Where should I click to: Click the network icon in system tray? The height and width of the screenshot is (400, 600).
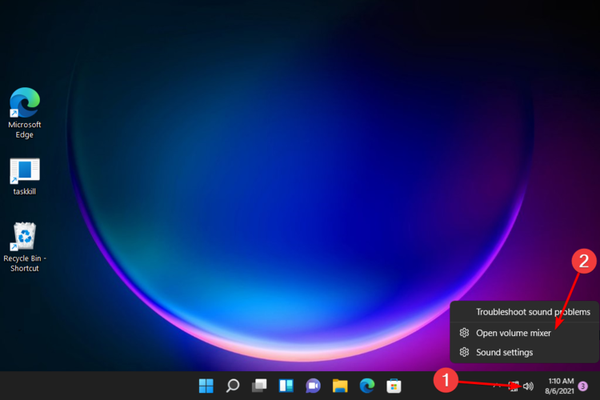[x=514, y=385]
